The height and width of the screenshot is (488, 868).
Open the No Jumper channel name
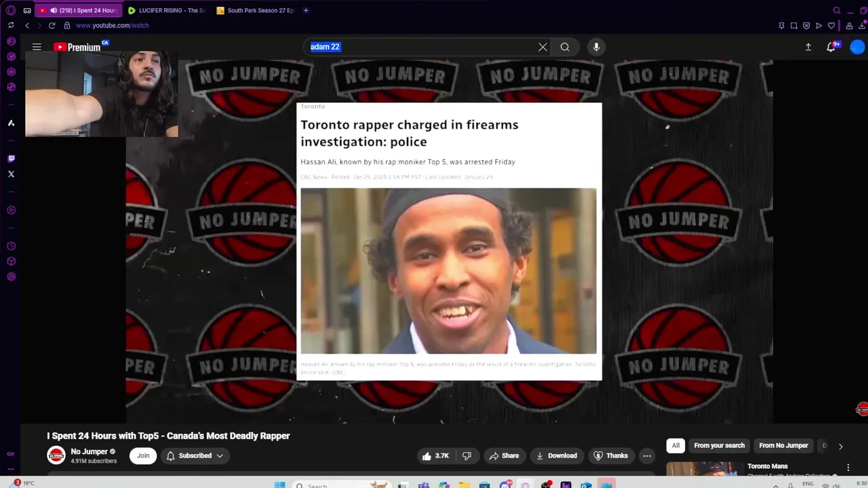90,451
